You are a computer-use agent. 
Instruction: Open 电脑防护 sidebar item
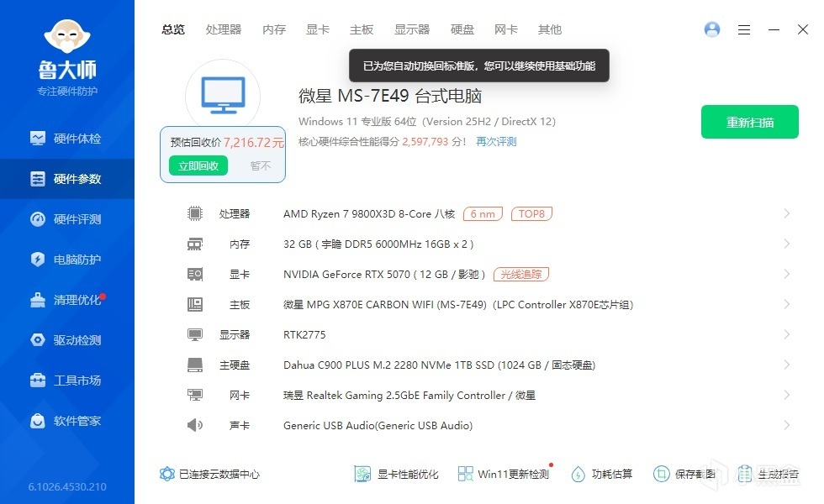(66, 260)
